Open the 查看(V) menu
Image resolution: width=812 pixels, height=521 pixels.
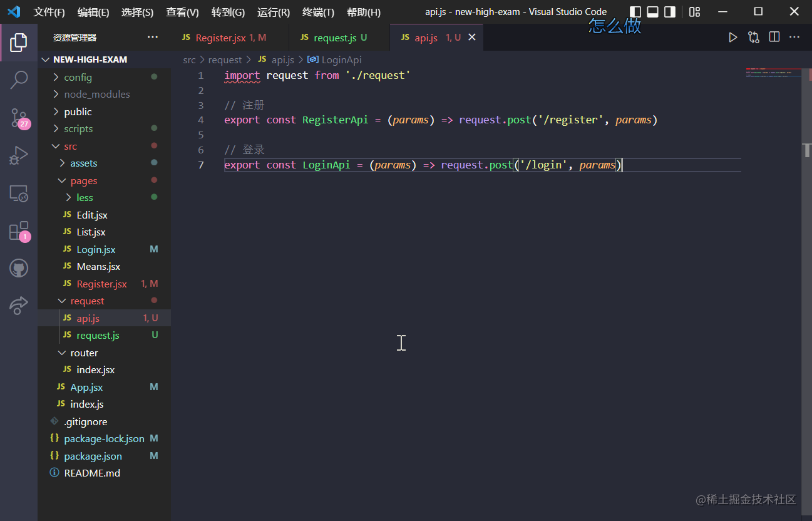(182, 12)
